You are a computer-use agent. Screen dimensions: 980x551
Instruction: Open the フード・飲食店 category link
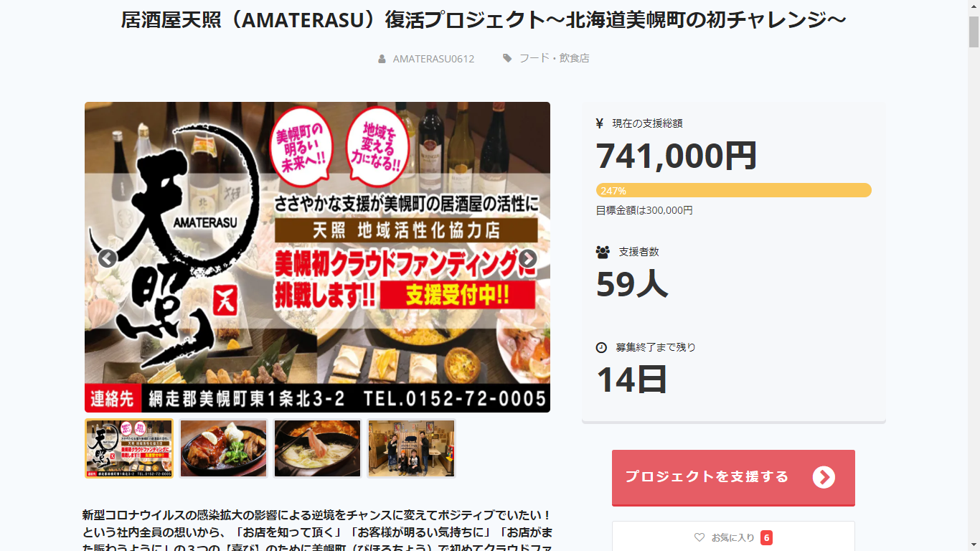pyautogui.click(x=555, y=58)
